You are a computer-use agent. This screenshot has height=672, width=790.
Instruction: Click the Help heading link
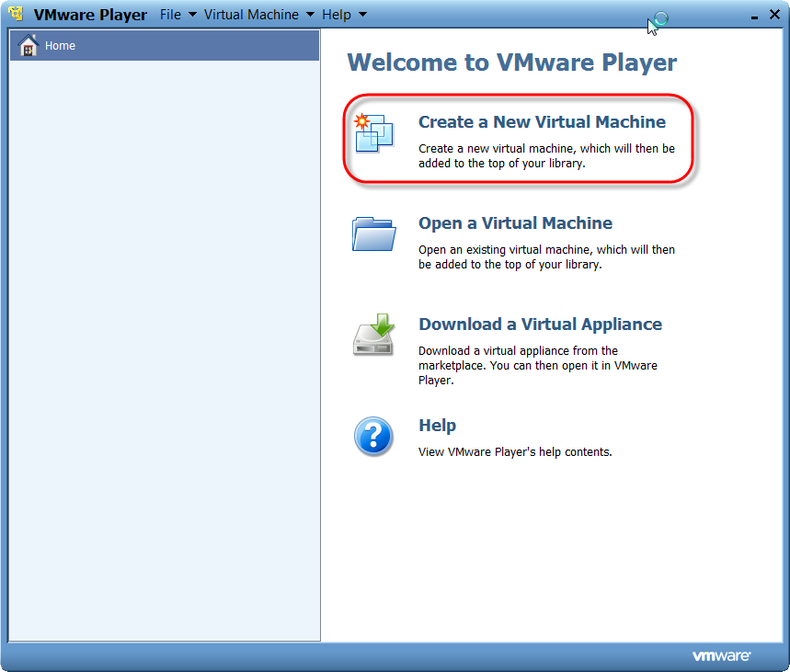coord(438,426)
